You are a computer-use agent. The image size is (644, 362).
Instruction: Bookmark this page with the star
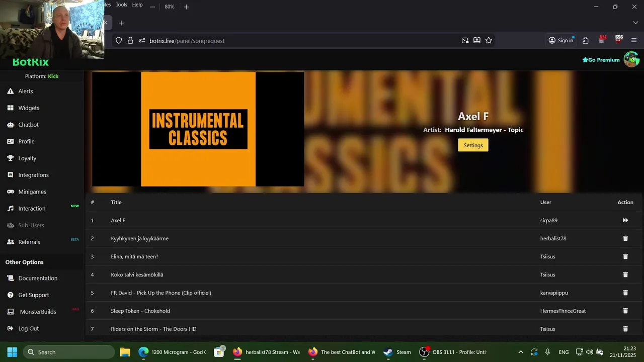pos(489,41)
